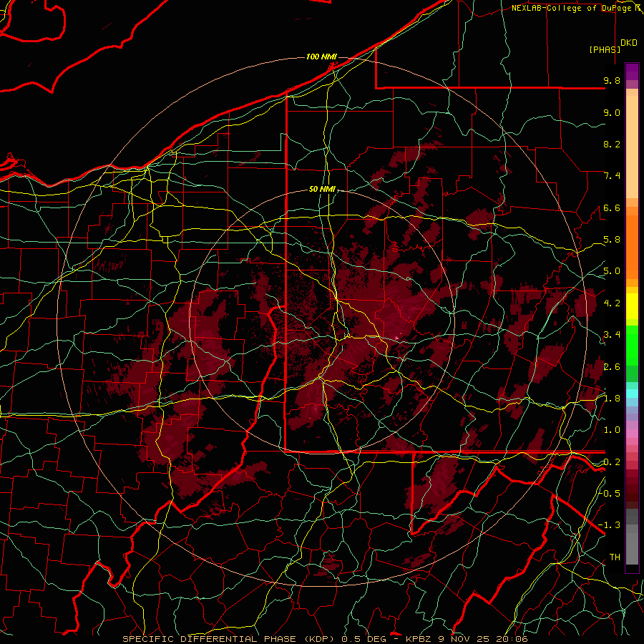
Task: Click the "9 NOV 25 20:06" timestamp
Action: click(483, 639)
